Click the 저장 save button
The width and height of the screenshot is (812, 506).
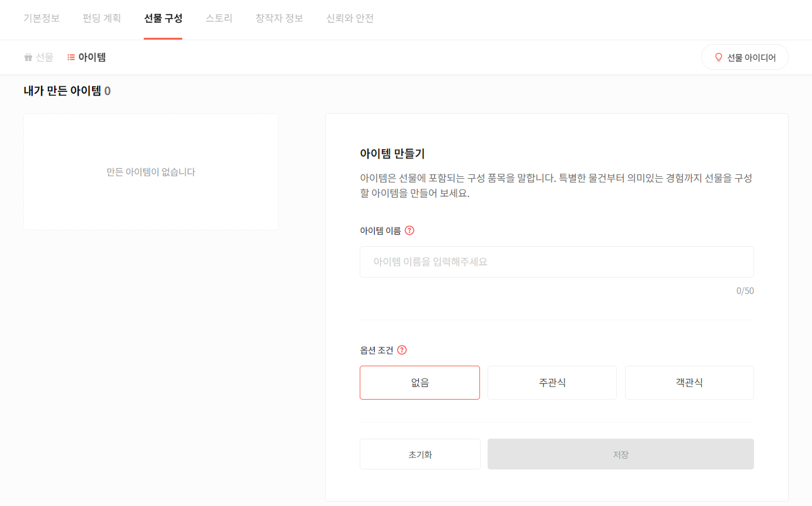point(620,454)
